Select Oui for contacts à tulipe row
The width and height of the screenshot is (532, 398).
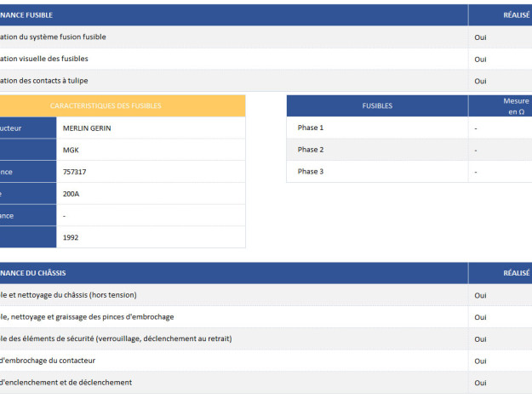tap(481, 81)
